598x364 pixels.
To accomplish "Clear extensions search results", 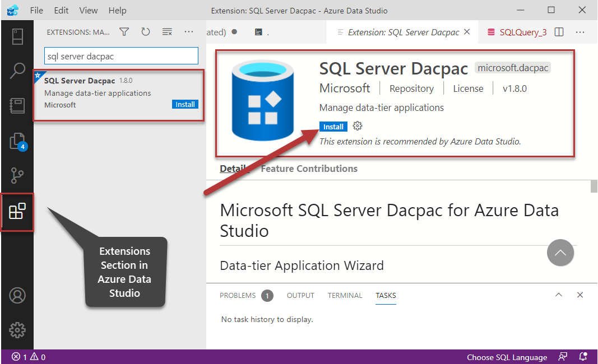I will tap(167, 32).
